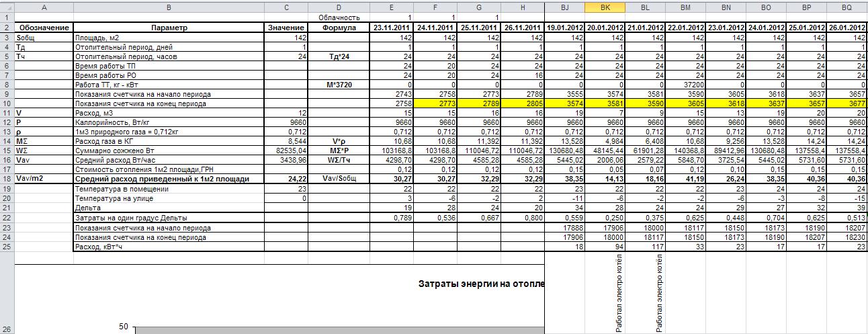This screenshot has height=334, width=868.
Task: Select meter reading 3555
Action: [x=564, y=95]
